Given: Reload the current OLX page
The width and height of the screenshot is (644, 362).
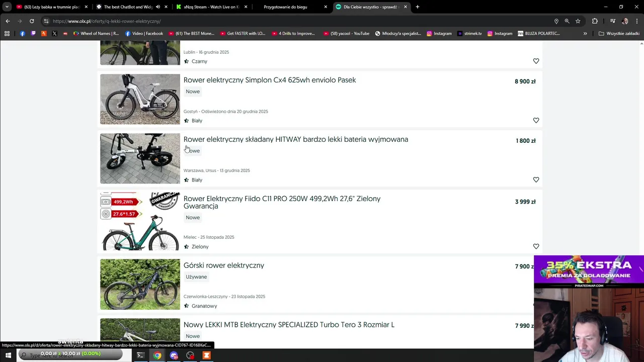Looking at the screenshot, I should tap(32, 21).
